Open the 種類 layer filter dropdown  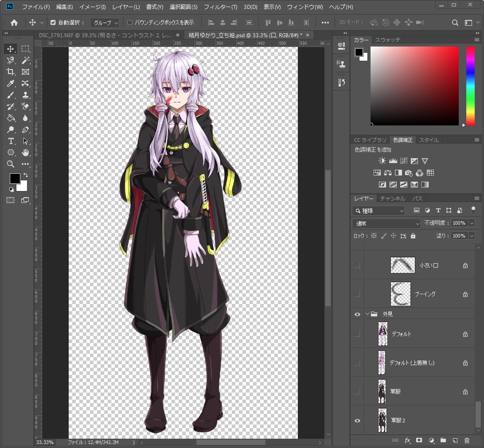379,211
